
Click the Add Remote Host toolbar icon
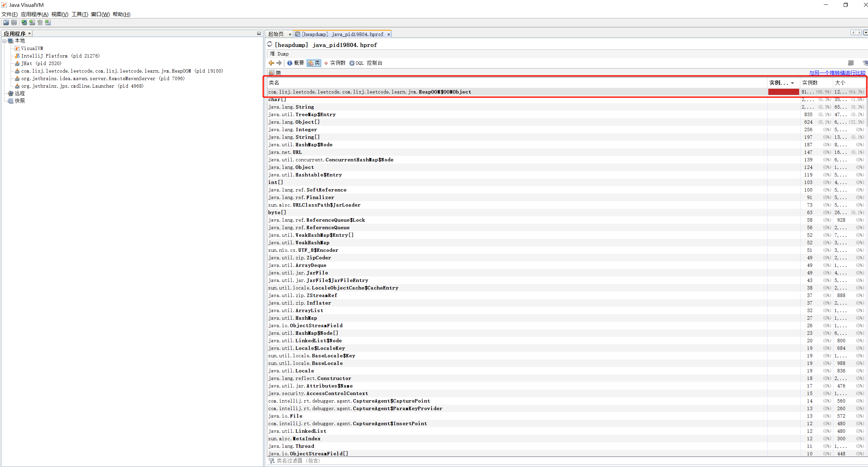pyautogui.click(x=24, y=23)
